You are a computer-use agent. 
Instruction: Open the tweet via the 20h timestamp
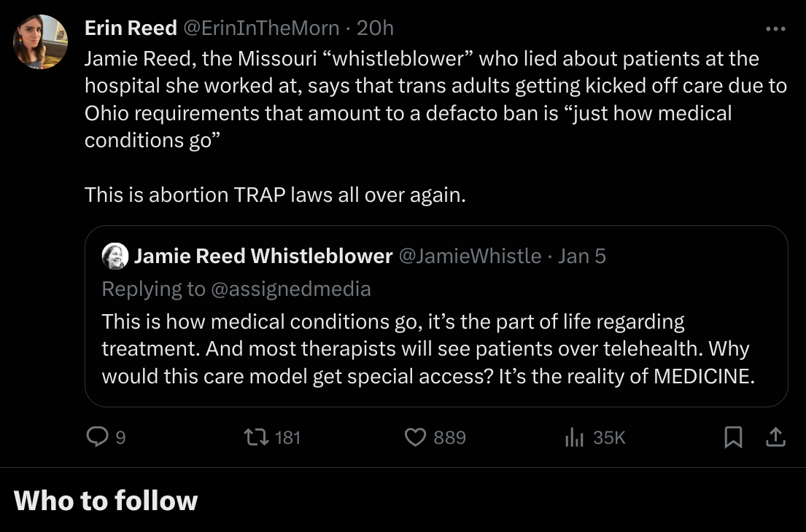point(375,28)
